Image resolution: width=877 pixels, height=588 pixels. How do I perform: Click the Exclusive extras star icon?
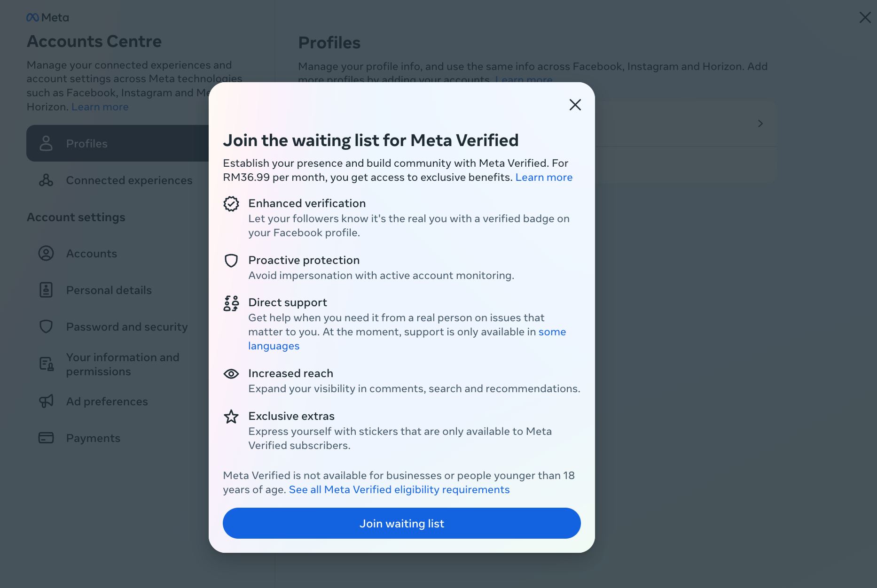[231, 417]
